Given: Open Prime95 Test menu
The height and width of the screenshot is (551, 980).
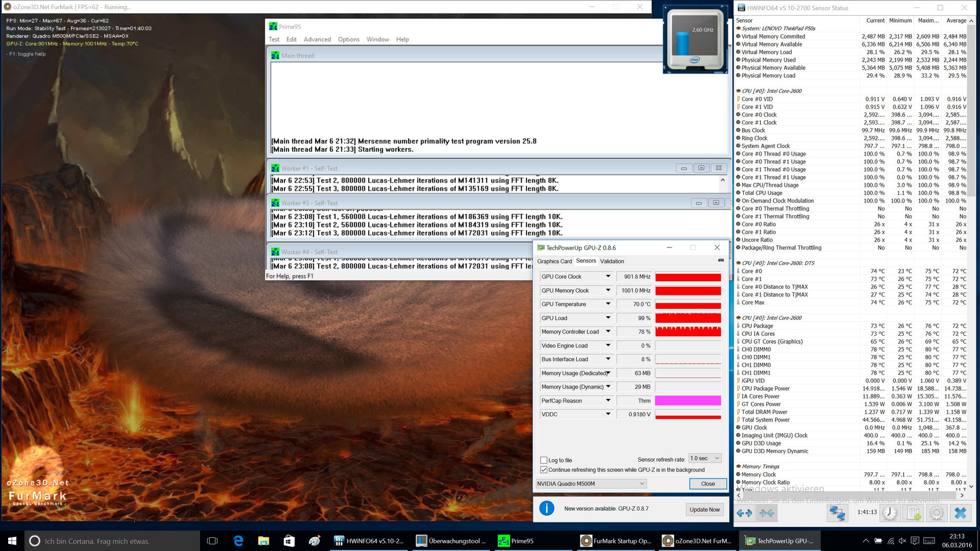Looking at the screenshot, I should tap(274, 39).
